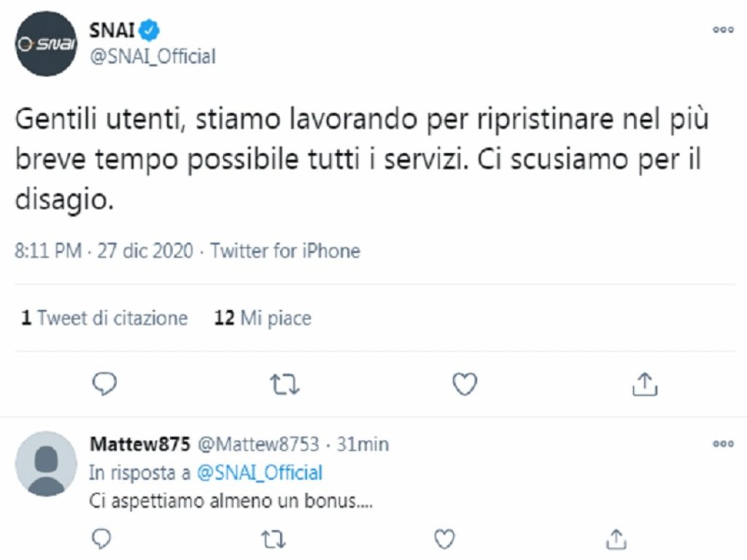Screen dimensions: 747x560
Task: Share SNAI's tweet via the share icon
Action: [x=645, y=382]
